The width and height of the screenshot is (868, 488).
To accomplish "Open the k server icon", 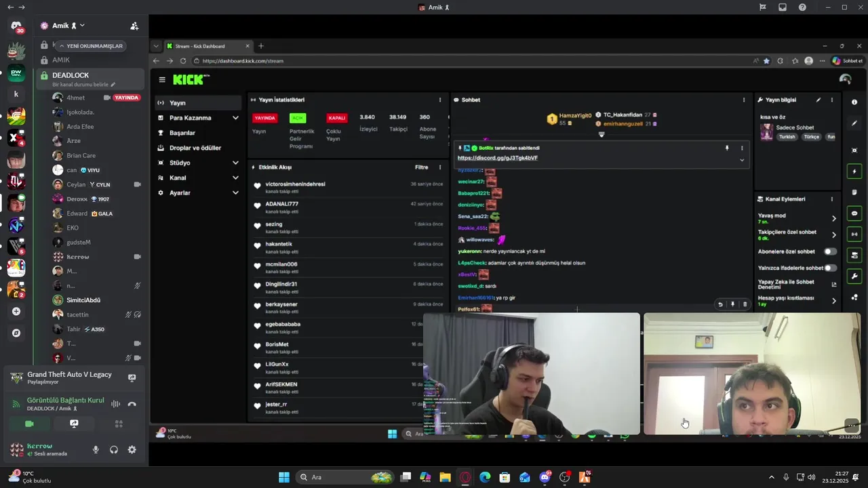I will (x=16, y=94).
